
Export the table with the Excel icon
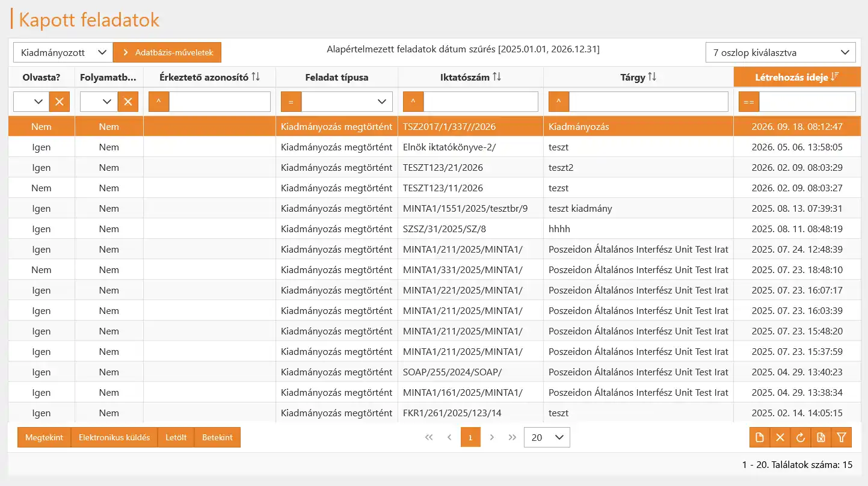coord(821,437)
